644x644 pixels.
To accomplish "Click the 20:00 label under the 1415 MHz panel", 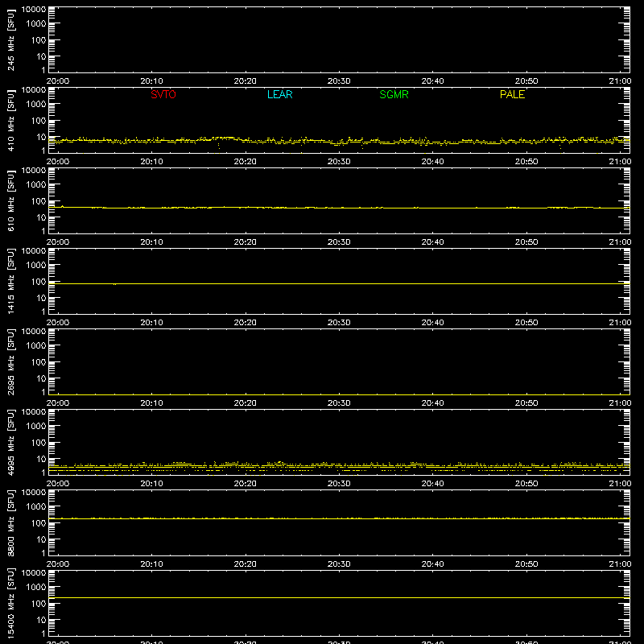I will [x=57, y=323].
